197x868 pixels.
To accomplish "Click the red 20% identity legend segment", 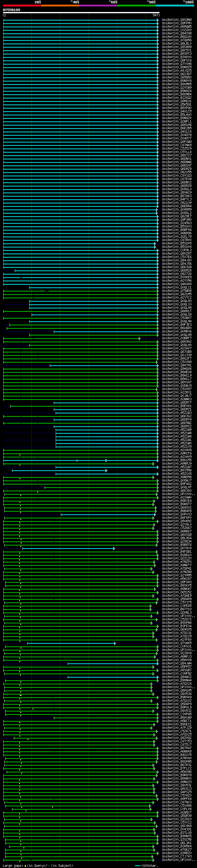I will [x=22, y=6].
